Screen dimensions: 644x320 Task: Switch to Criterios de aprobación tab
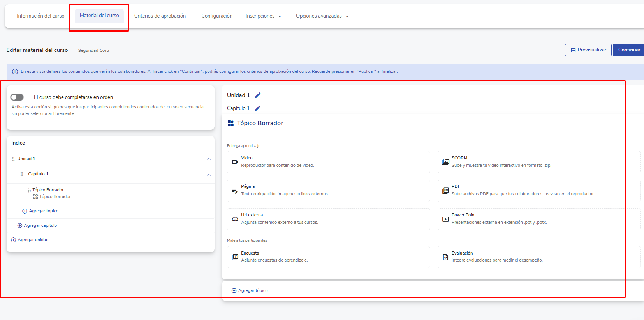(x=160, y=16)
